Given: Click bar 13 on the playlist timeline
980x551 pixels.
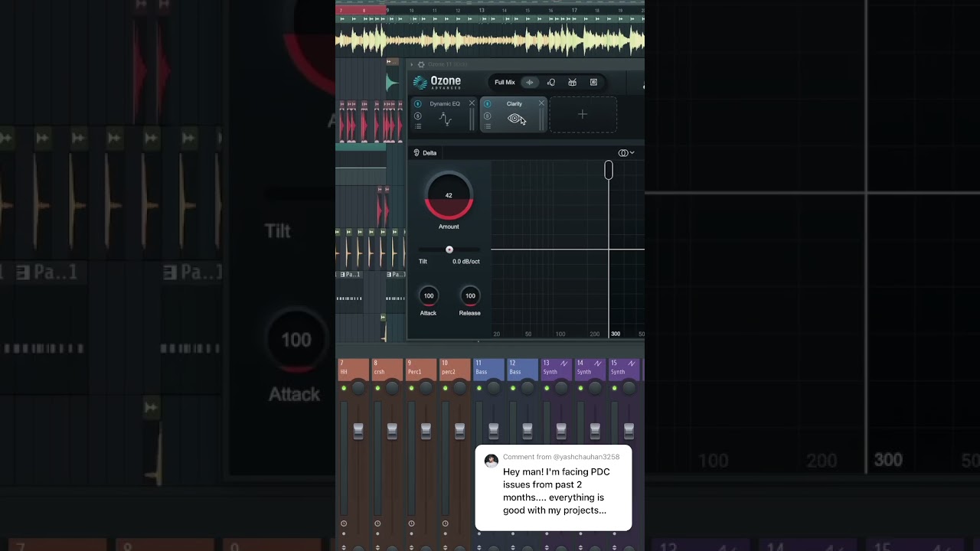Looking at the screenshot, I should click(x=482, y=10).
